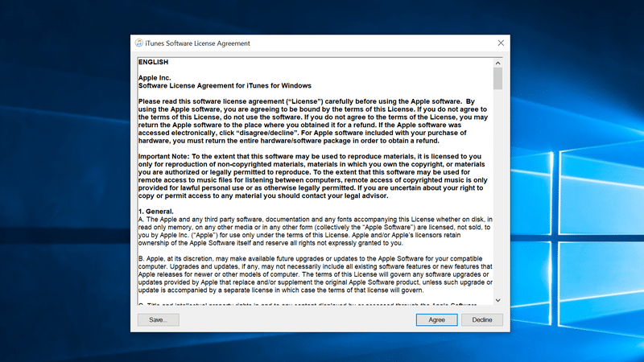Close the iTunes License Agreement dialog

[501, 43]
